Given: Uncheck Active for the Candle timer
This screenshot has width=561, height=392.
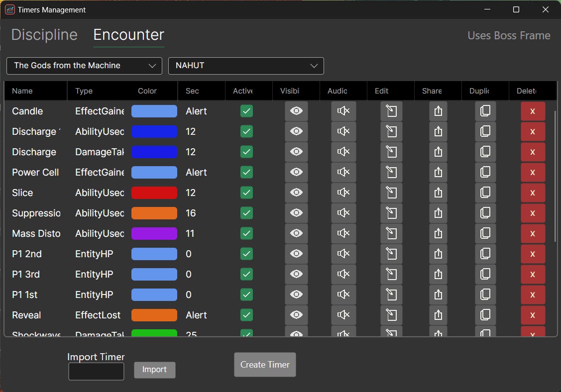Looking at the screenshot, I should coord(246,111).
